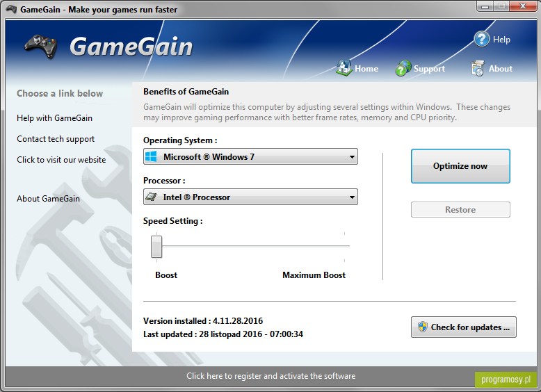Open the About label in header
Screen dimensions: 541x392
[x=500, y=69]
